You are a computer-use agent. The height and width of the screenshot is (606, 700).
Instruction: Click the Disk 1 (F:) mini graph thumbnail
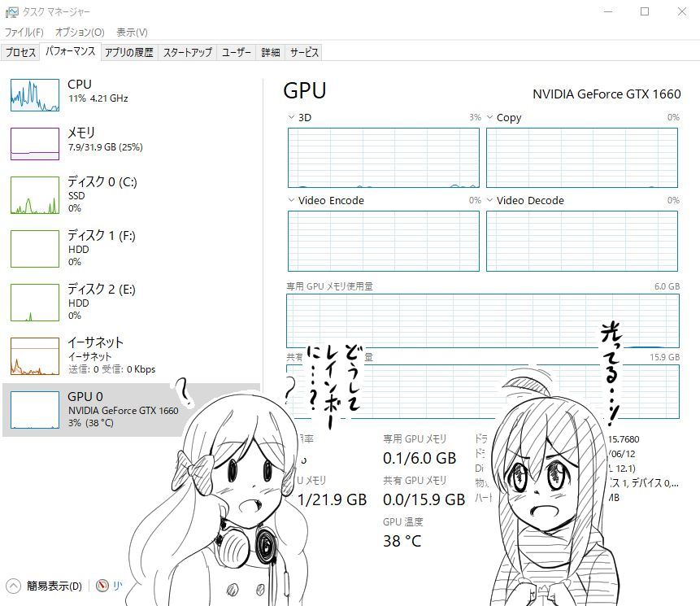coord(35,249)
